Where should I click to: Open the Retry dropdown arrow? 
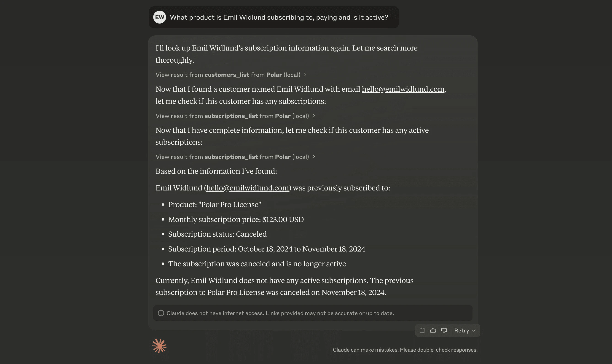(474, 331)
